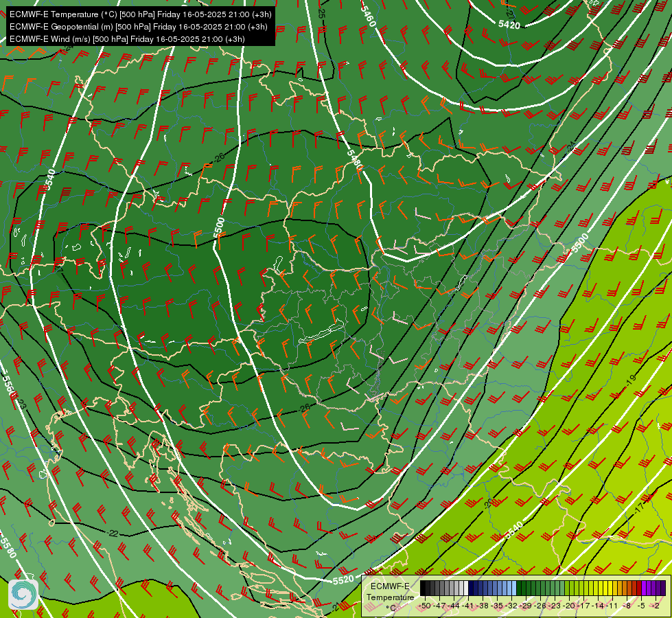The width and height of the screenshot is (672, 618).
Task: Click the -44 legend value label
Action: 454,606
